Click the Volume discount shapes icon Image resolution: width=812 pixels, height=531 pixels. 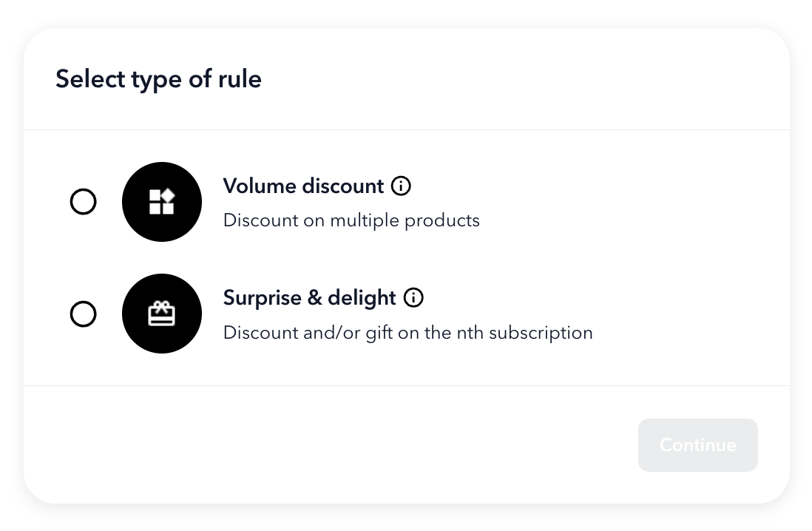point(162,201)
